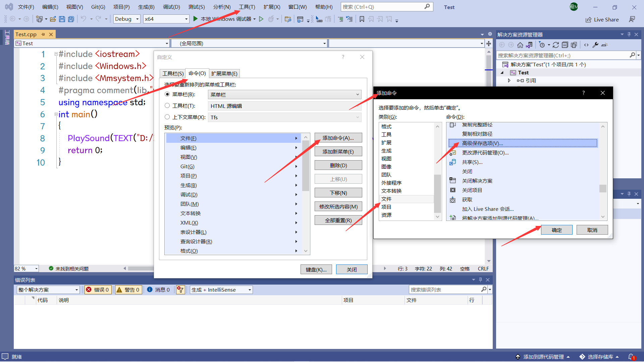Click the 添加命令(A)... button
The height and width of the screenshot is (362, 644).
(338, 138)
